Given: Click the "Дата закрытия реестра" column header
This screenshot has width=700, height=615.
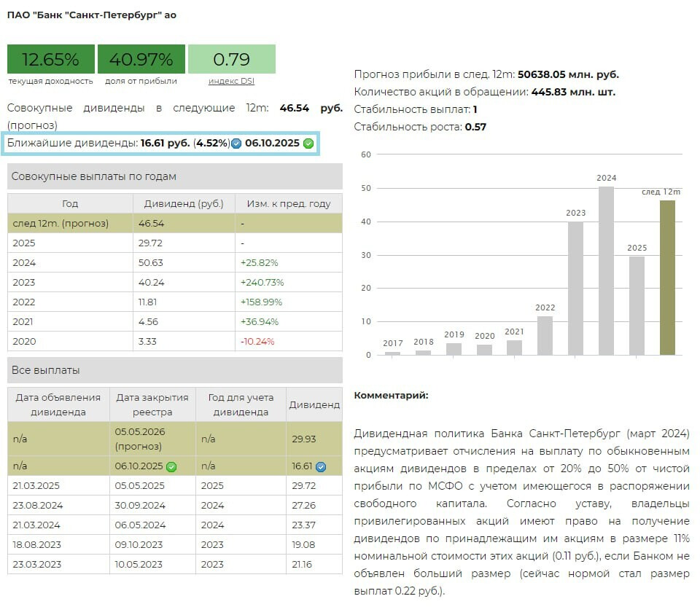Looking at the screenshot, I should [152, 404].
